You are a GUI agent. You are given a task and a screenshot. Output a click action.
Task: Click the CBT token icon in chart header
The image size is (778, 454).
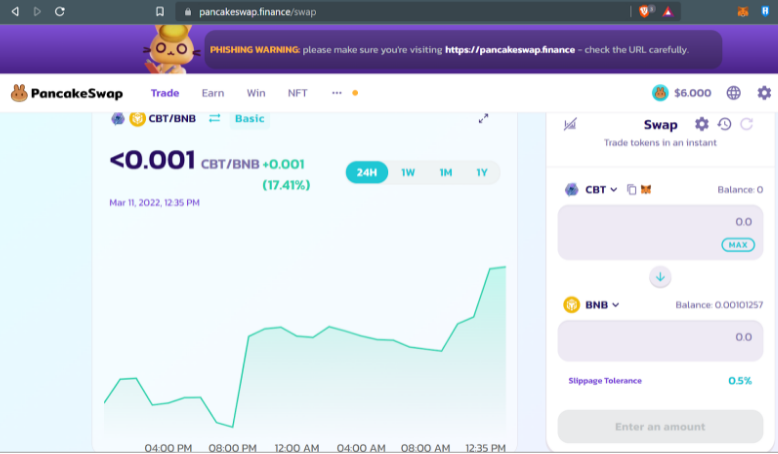point(118,119)
